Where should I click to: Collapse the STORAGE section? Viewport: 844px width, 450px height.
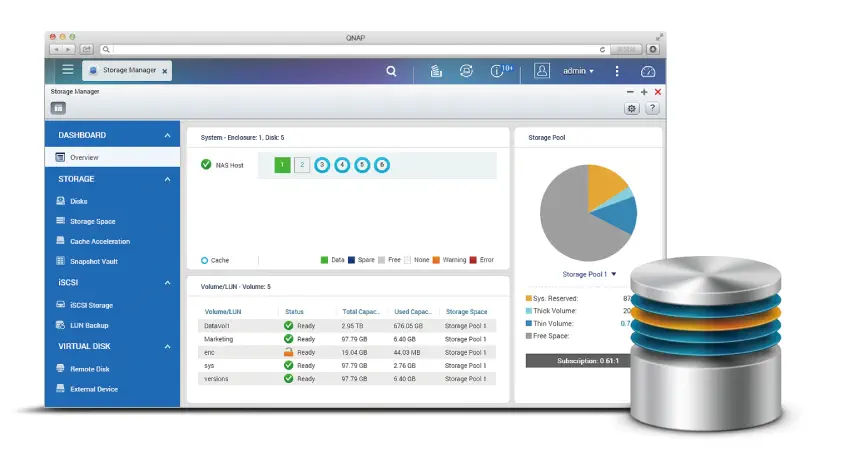click(x=167, y=179)
